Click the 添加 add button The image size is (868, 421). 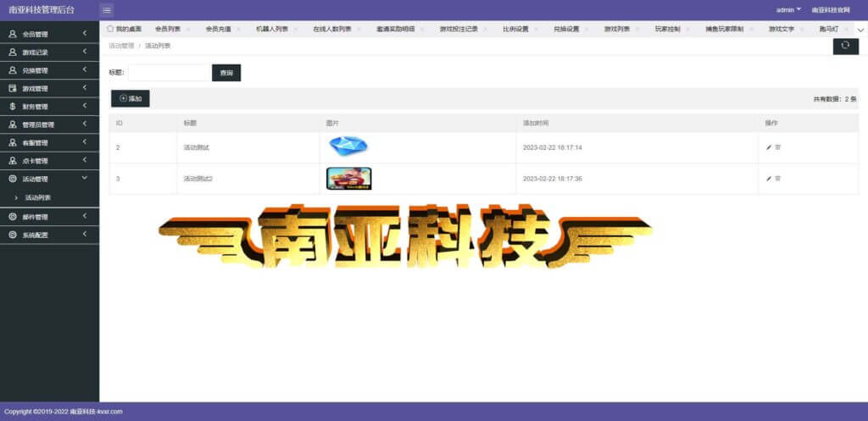point(130,98)
